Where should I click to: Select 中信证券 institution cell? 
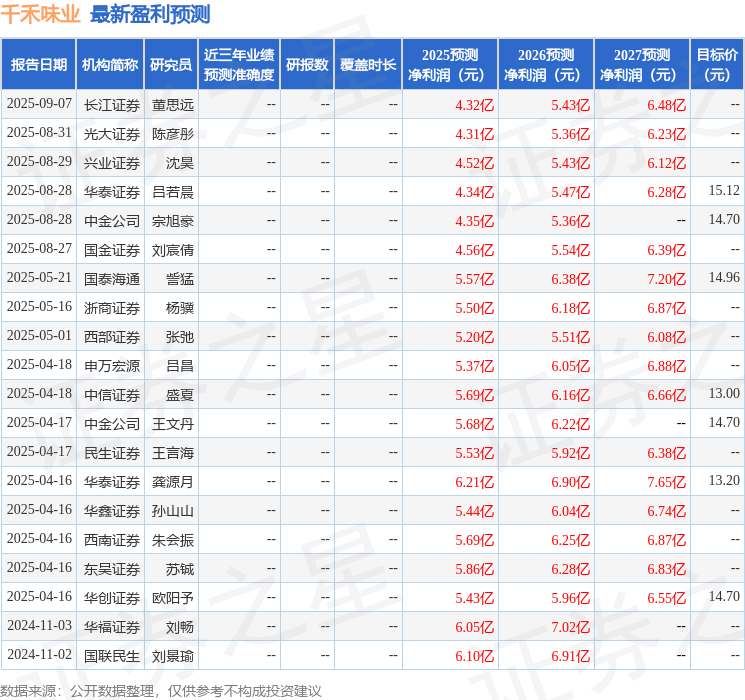coord(112,394)
